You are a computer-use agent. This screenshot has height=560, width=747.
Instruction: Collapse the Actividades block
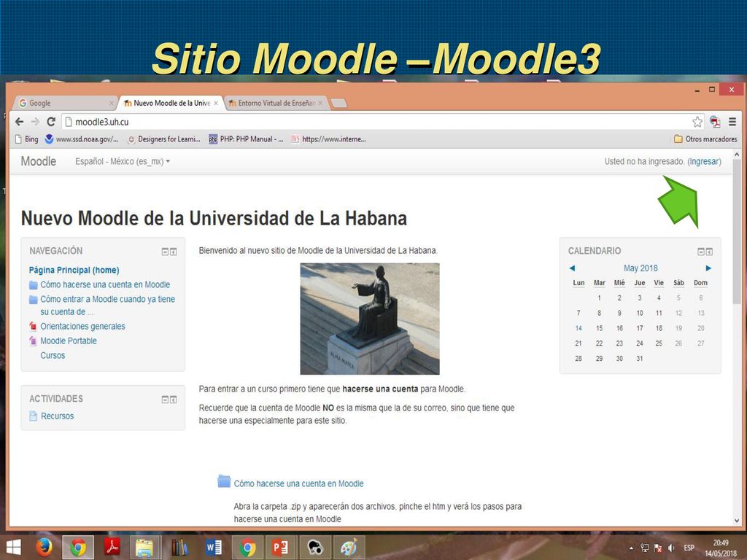165,400
